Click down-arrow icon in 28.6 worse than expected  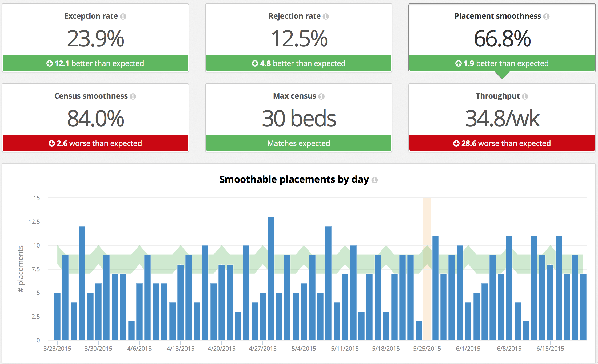[456, 143]
